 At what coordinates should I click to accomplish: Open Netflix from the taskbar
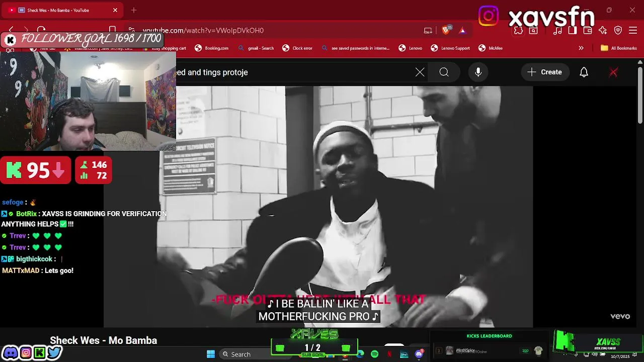pyautogui.click(x=389, y=354)
